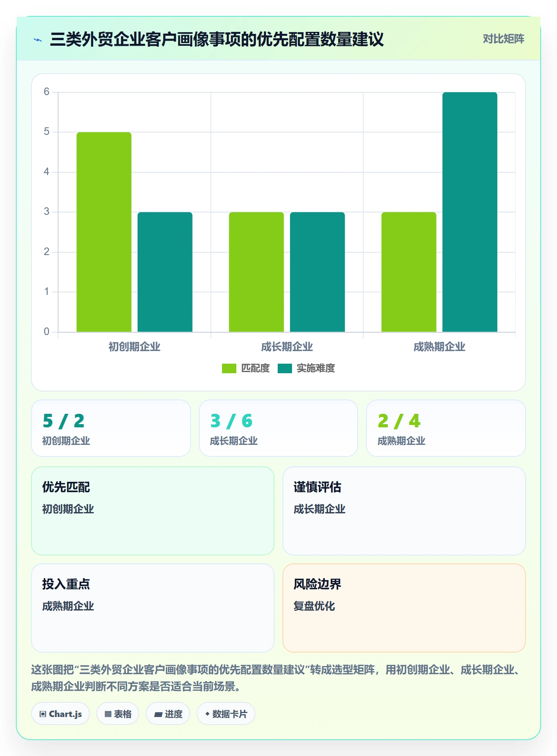Click the 匹配度 bar for 成熟期企业
The image size is (557, 756).
[409, 272]
